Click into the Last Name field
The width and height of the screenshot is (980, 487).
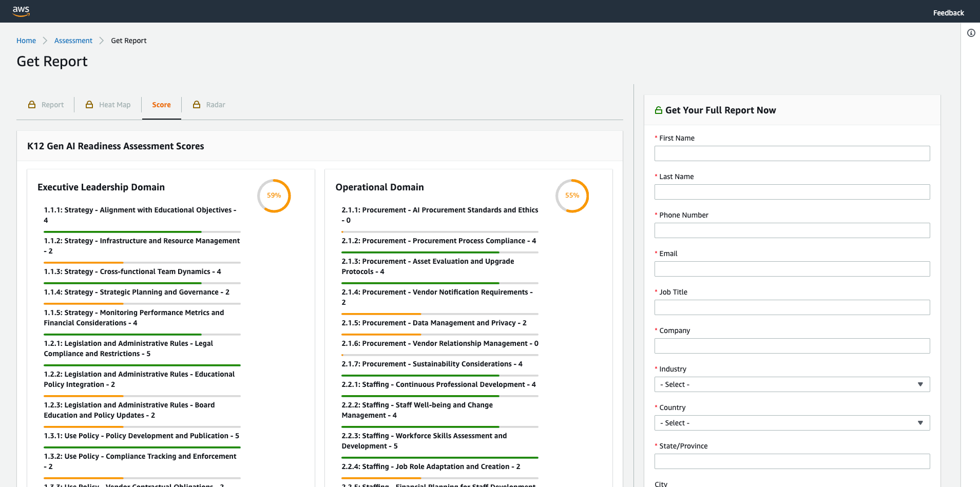[x=792, y=192]
